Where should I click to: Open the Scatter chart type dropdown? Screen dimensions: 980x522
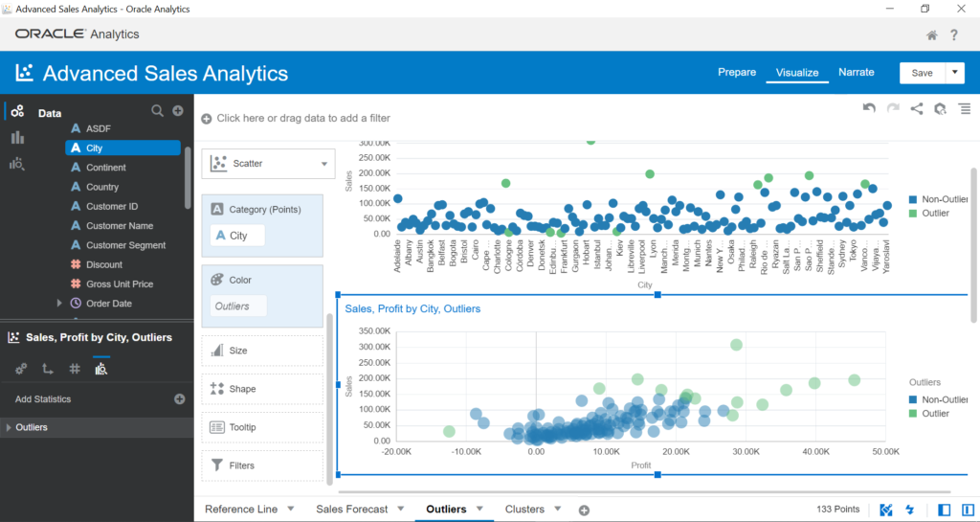point(268,164)
